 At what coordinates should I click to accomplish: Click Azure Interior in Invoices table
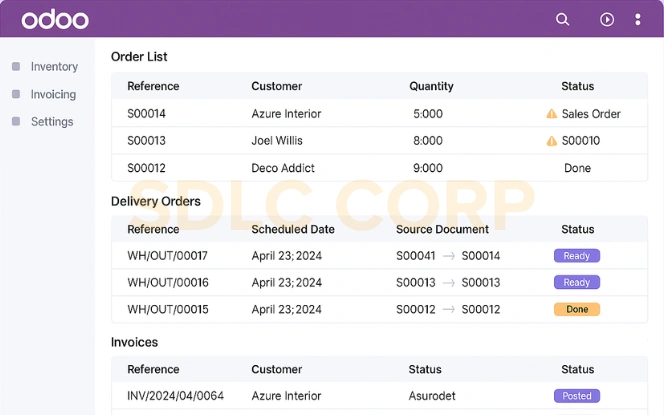[x=286, y=396]
